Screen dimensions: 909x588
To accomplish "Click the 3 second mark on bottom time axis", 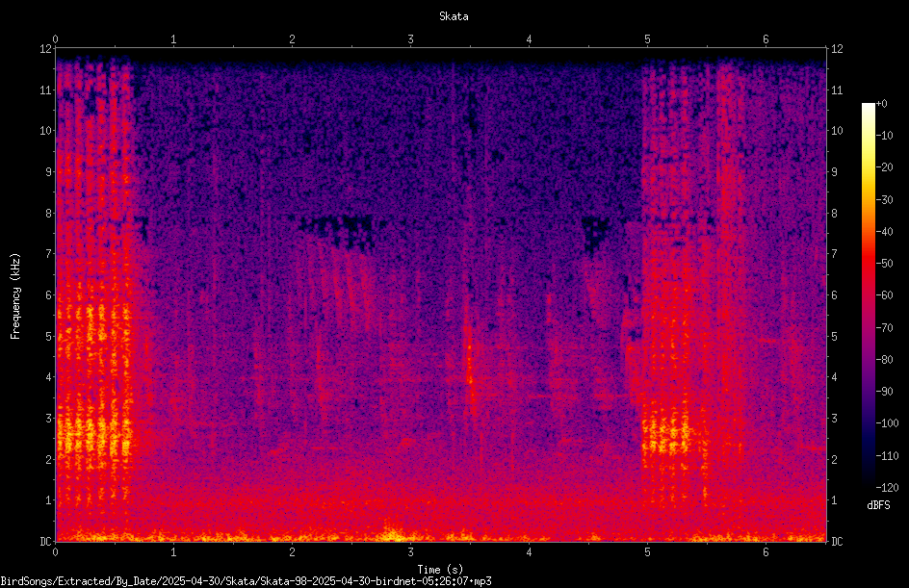I will click(x=410, y=552).
